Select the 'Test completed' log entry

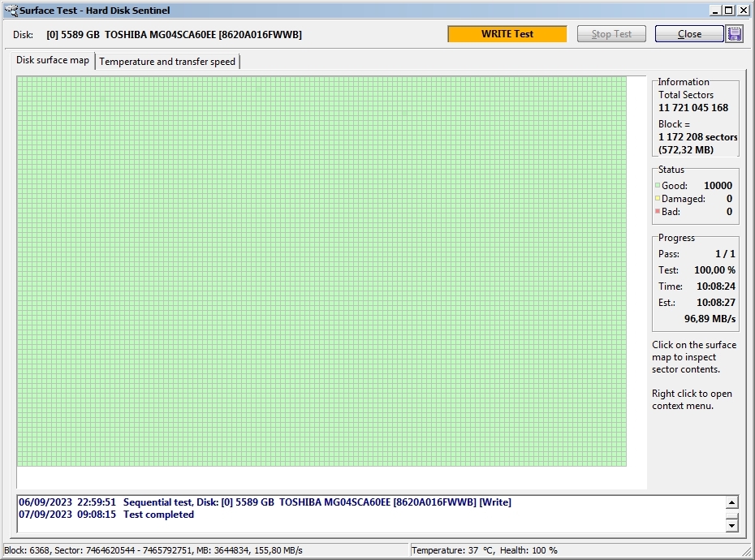click(158, 515)
